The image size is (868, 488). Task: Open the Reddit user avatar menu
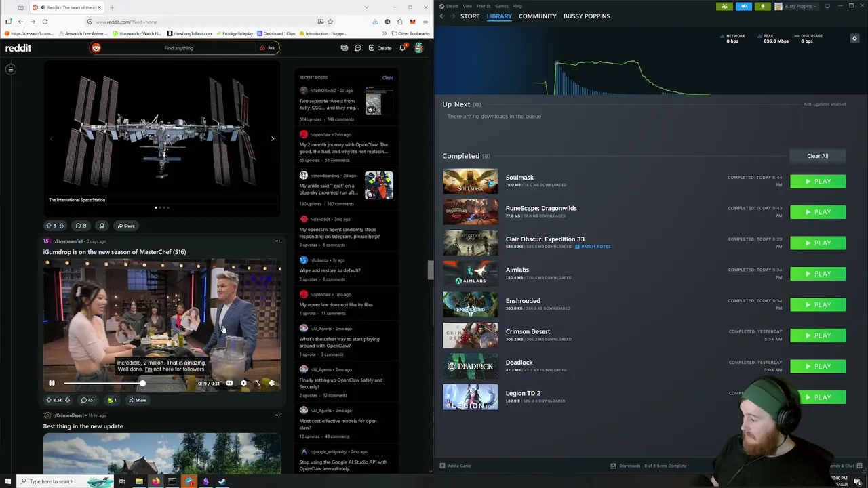pyautogui.click(x=419, y=48)
